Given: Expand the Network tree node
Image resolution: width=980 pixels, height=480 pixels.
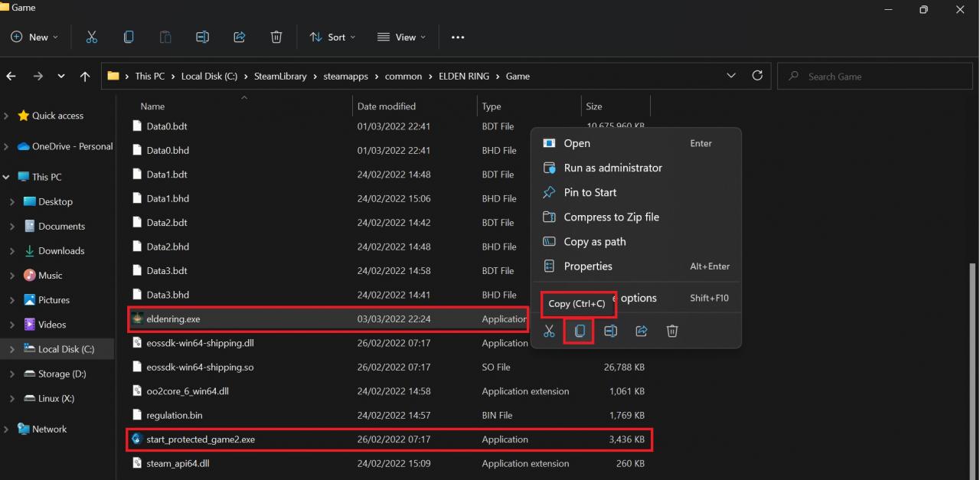Looking at the screenshot, I should coord(7,429).
